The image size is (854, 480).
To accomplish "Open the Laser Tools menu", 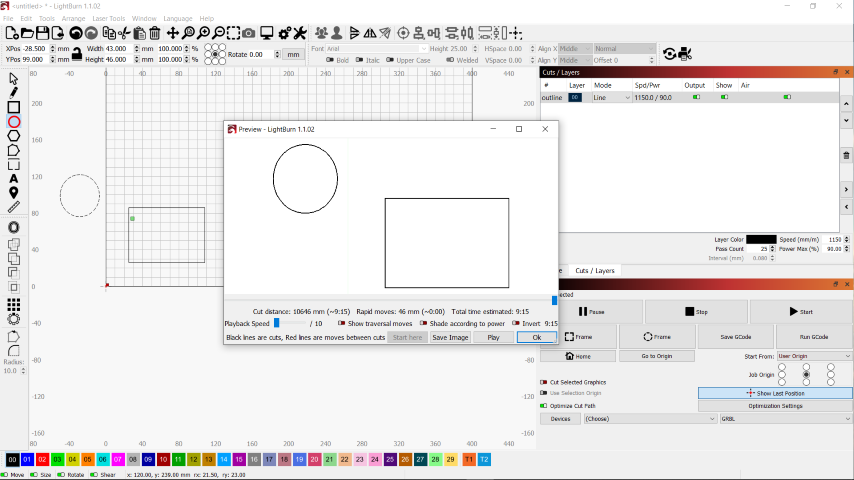I will point(109,19).
